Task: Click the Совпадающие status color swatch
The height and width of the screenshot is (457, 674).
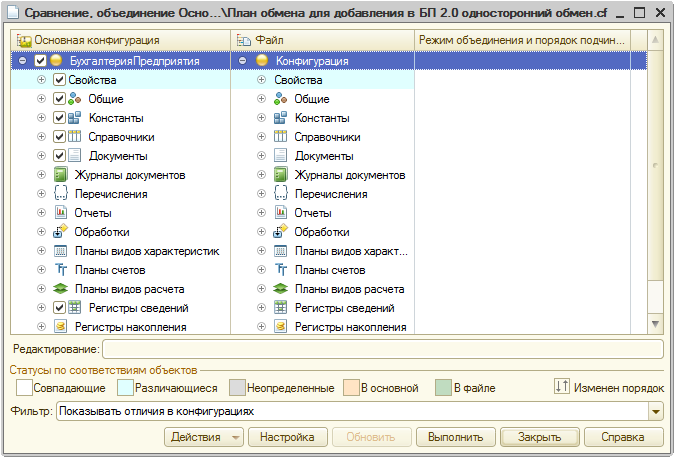Action: tap(24, 387)
